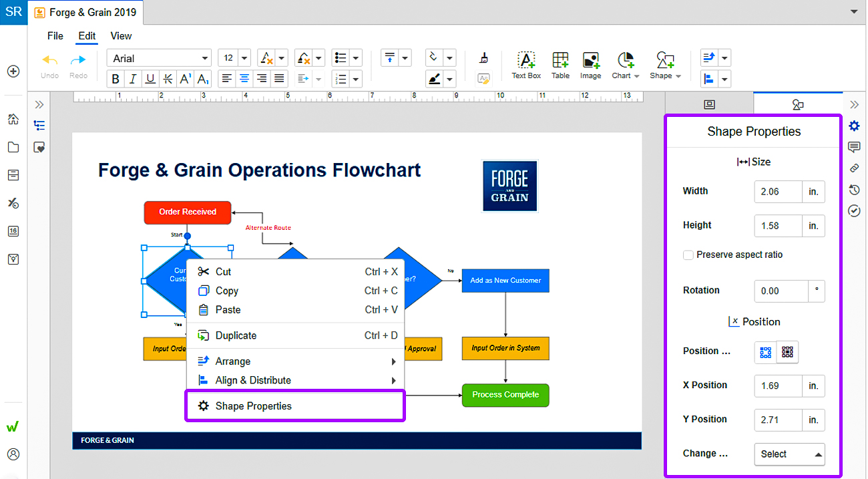Viewport: 868px width, 479px height.
Task: Select the second Position reference toggle
Action: (788, 352)
